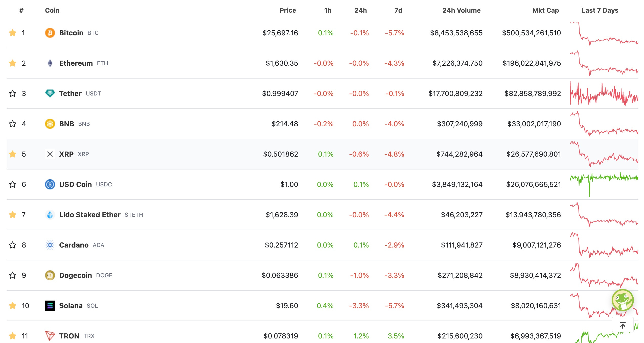Add Tether to favorites with star
This screenshot has width=644, height=343.
[12, 93]
